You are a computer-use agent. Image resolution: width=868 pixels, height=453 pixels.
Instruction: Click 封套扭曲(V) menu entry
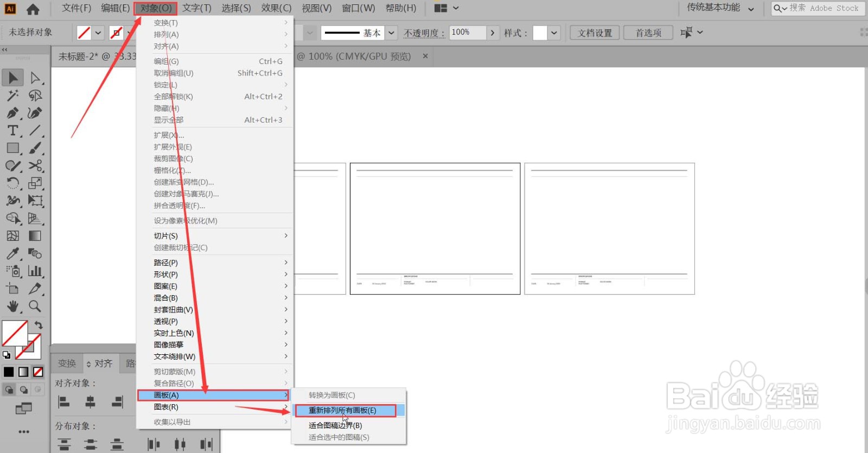tap(214, 310)
